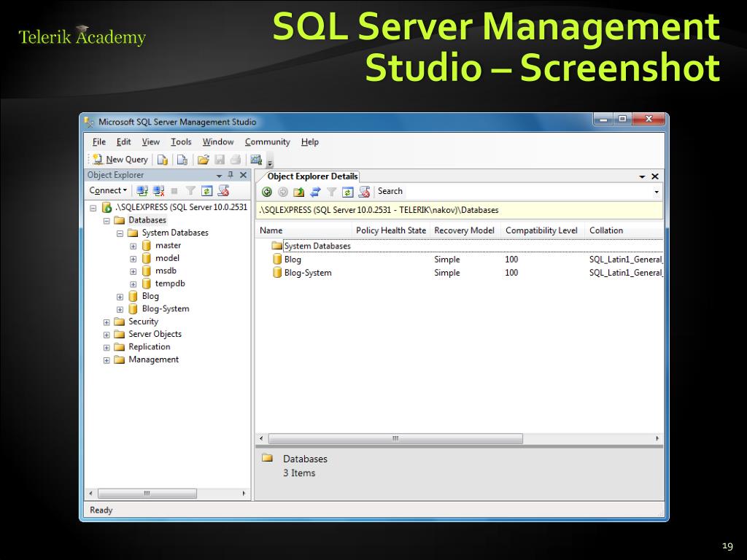Click the Synchronize arrows icon in Details toolbar

click(x=315, y=192)
